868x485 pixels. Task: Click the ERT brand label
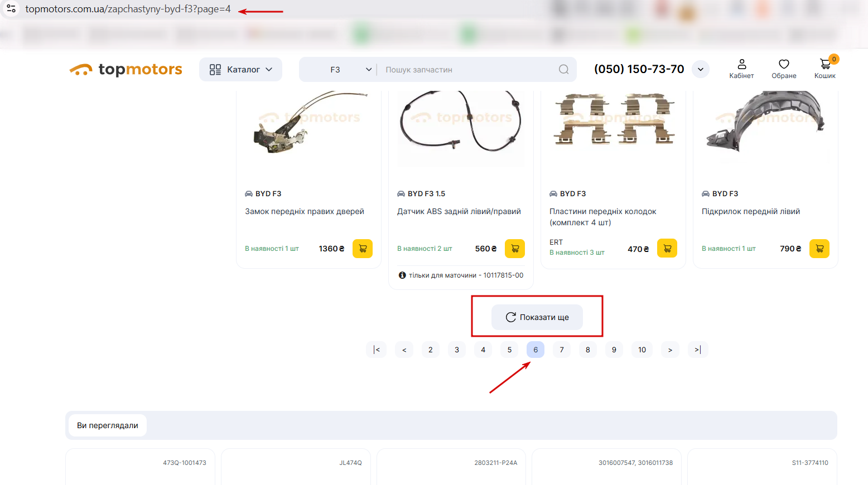click(x=556, y=243)
